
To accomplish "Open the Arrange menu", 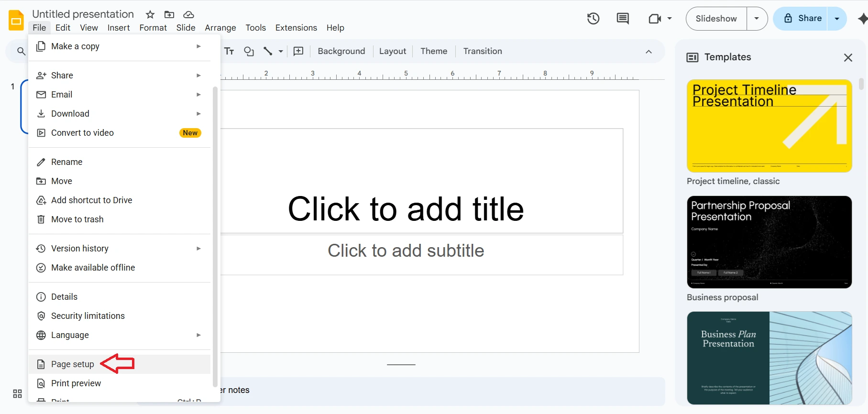I will [220, 28].
